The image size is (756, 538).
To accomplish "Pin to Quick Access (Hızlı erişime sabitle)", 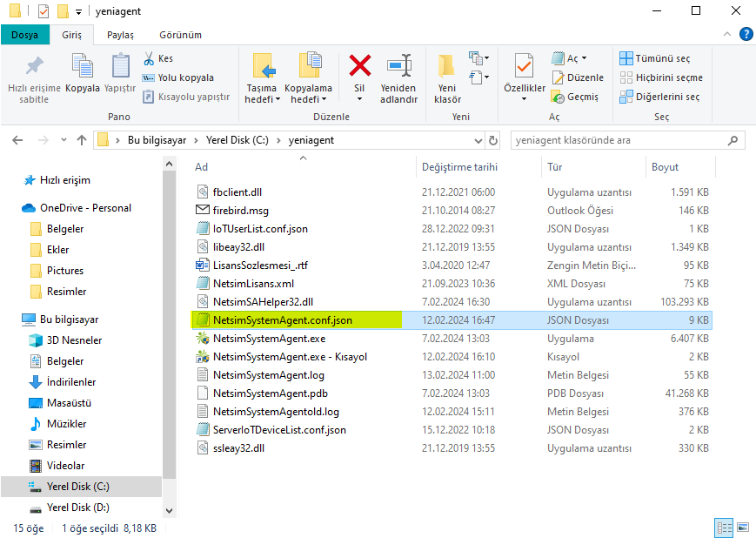I will click(34, 79).
